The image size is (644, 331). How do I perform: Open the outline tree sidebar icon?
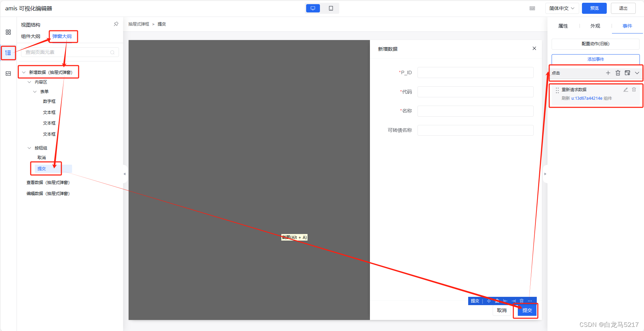8,53
